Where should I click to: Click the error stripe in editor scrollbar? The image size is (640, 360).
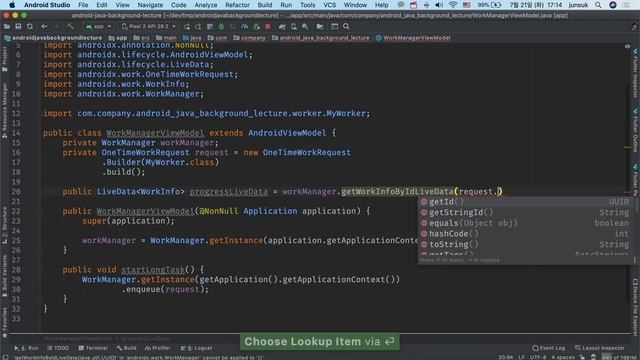point(628,192)
